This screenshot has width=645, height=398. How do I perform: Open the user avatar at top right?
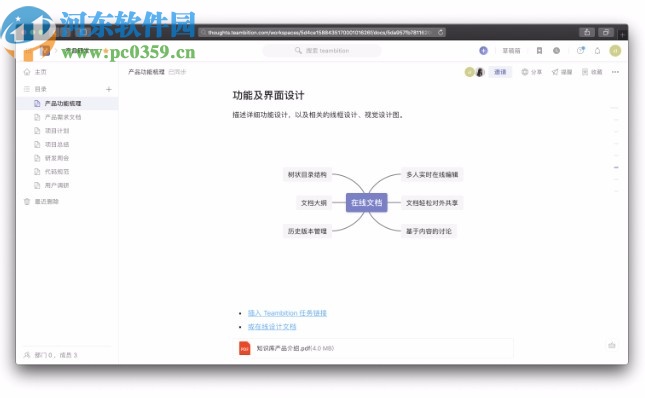click(x=615, y=51)
